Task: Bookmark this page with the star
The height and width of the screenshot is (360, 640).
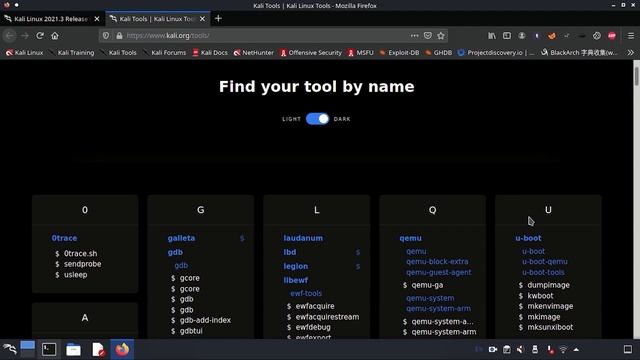Action: click(441, 36)
